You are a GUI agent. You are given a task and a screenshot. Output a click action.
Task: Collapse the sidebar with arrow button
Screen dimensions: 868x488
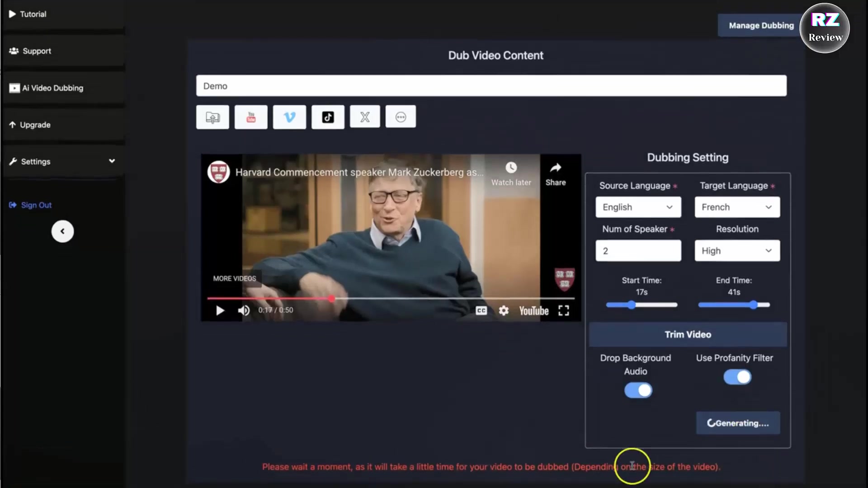62,231
